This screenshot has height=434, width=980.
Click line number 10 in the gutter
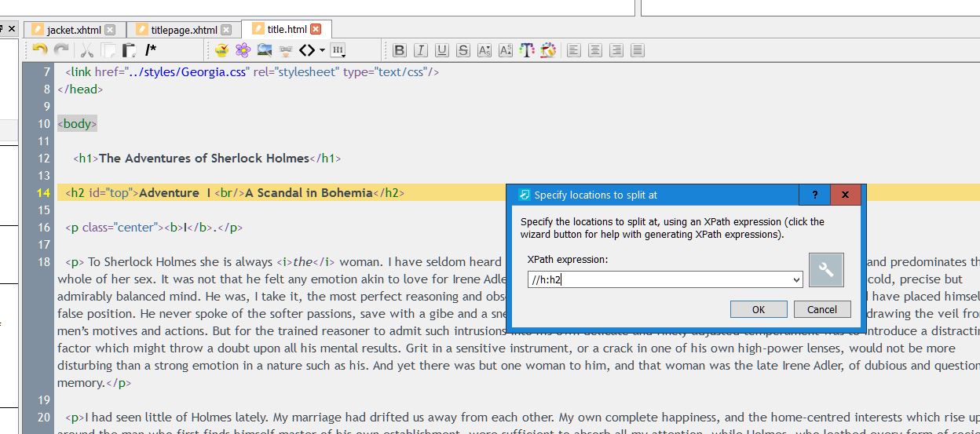coord(43,124)
